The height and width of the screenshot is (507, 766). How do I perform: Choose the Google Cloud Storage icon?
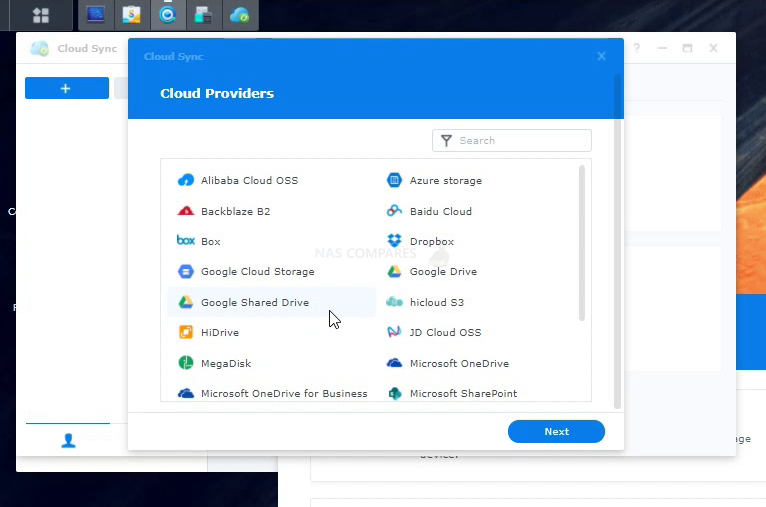186,271
